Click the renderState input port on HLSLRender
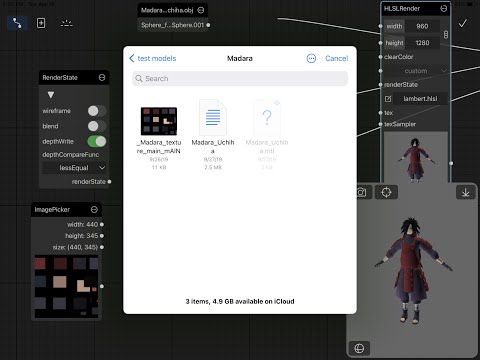 tap(380, 85)
